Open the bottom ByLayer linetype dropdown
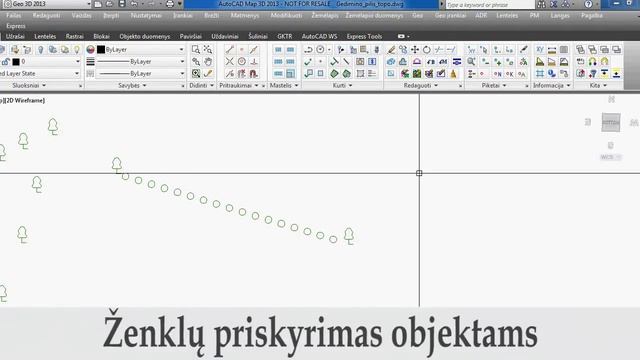640x360 pixels. 182,73
